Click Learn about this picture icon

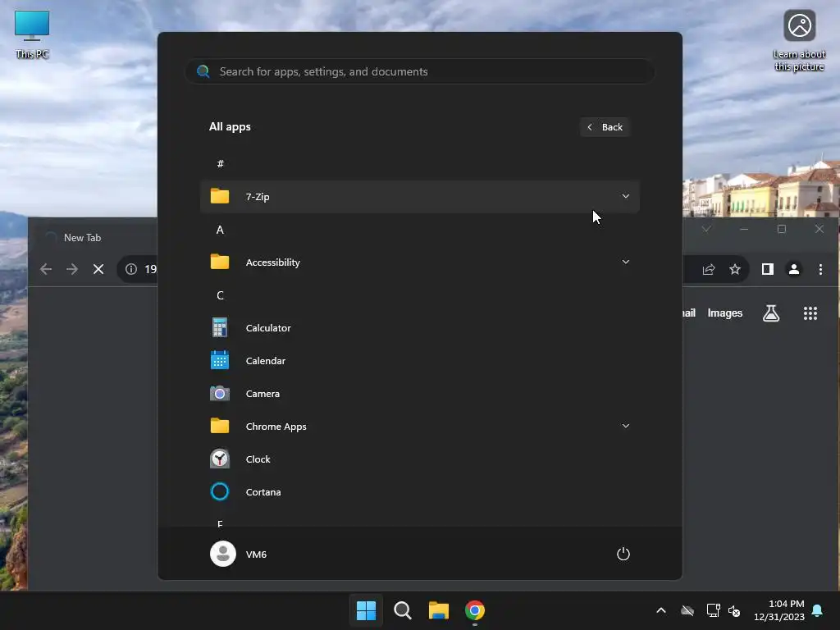click(x=799, y=41)
